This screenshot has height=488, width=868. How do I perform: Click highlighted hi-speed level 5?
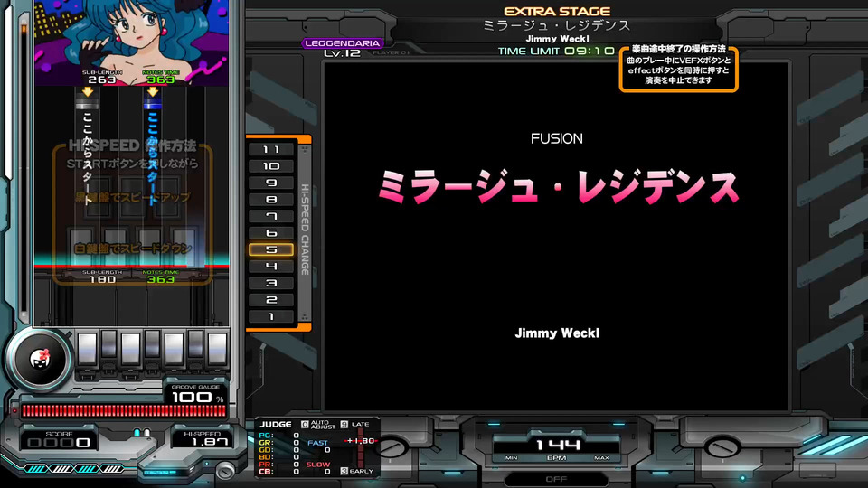pyautogui.click(x=271, y=249)
